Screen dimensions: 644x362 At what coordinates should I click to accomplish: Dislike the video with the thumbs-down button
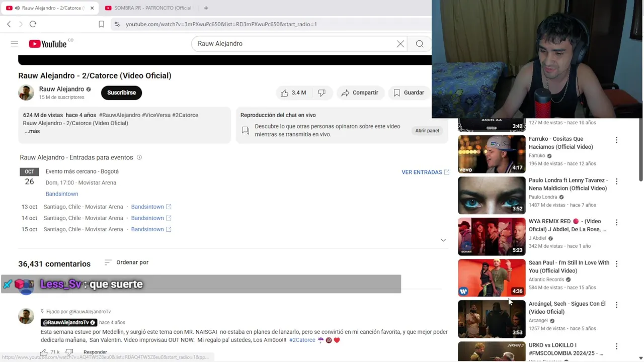click(321, 93)
